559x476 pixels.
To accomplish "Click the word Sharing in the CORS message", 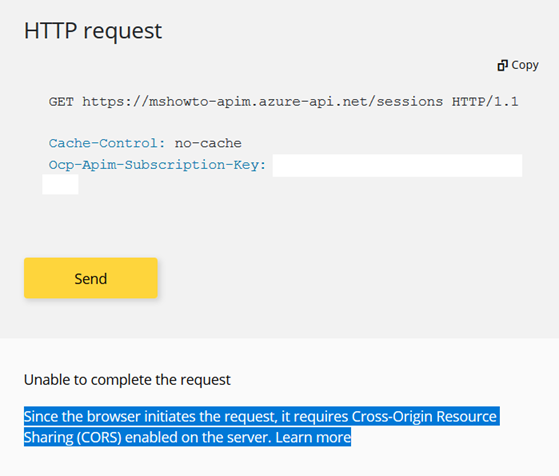I will coord(48,437).
